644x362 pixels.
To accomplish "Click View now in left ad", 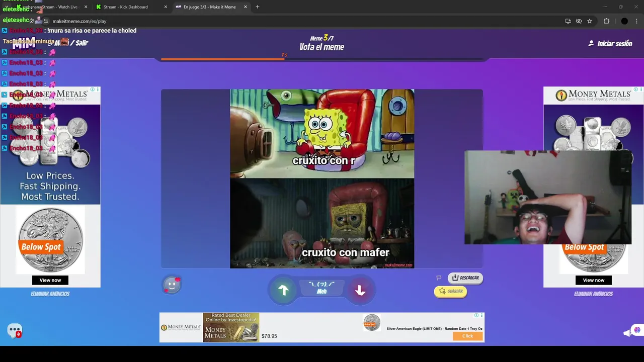I will [x=50, y=280].
